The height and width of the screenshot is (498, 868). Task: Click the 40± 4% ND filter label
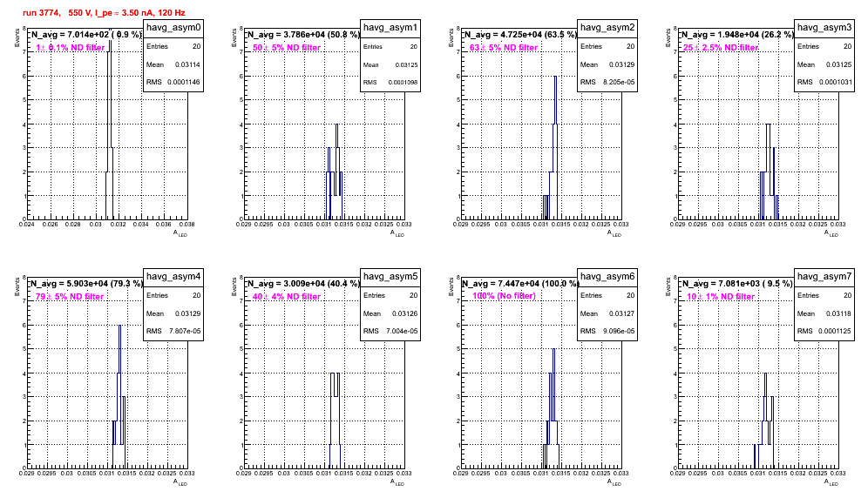pos(287,297)
